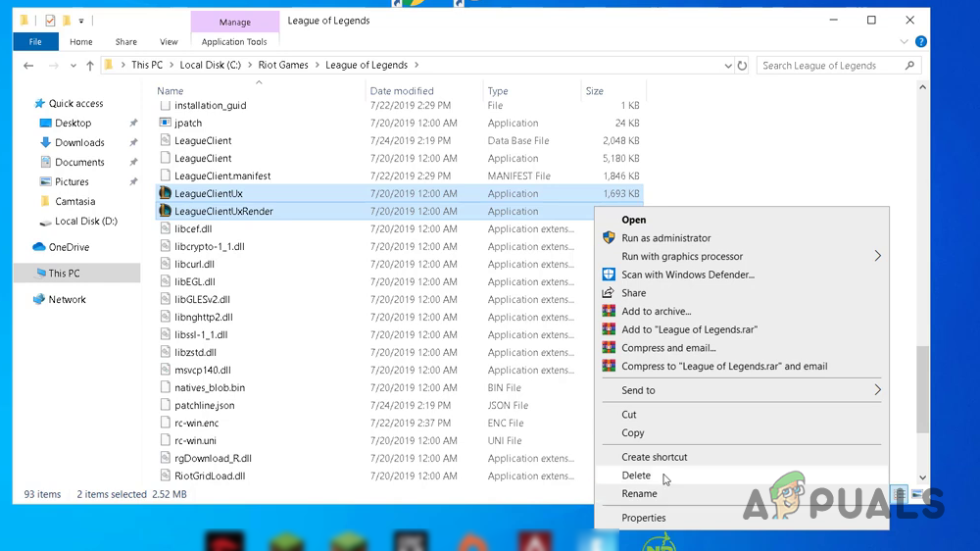Navigate to Riot Games in breadcrumb
The image size is (980, 551).
pyautogui.click(x=282, y=66)
